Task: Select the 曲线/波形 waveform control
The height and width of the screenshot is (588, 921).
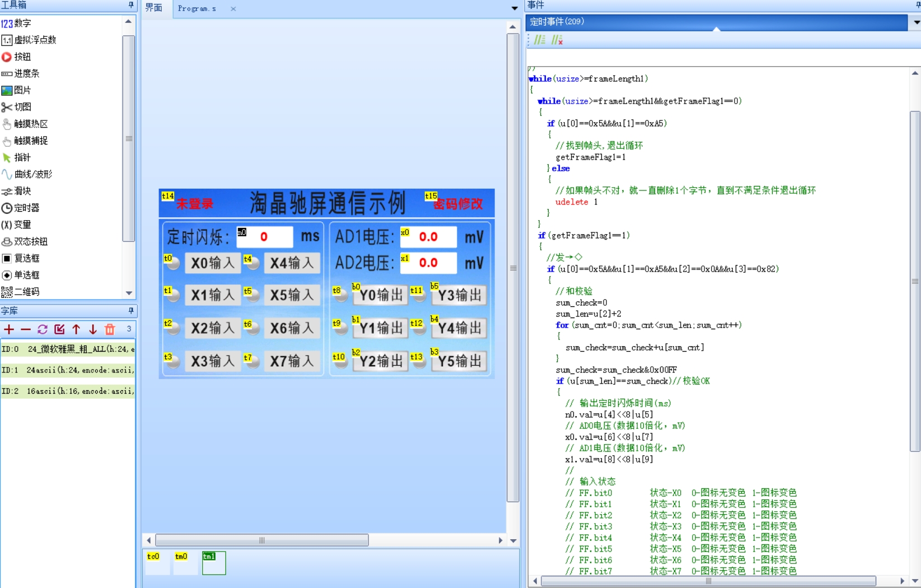Action: click(x=27, y=174)
